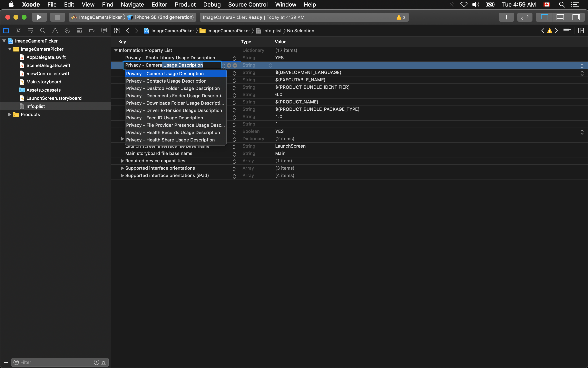Viewport: 588px width, 368px height.
Task: Open Spotlight search in menu bar
Action: click(x=561, y=4)
